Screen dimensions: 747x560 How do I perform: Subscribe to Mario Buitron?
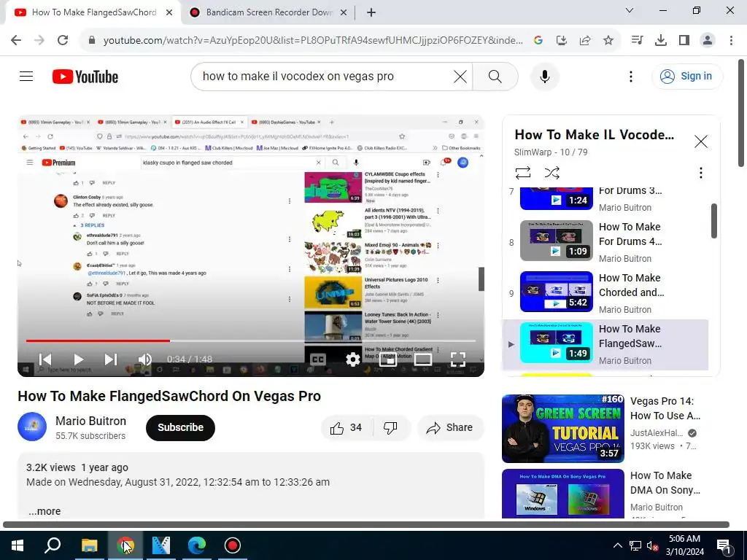181,427
